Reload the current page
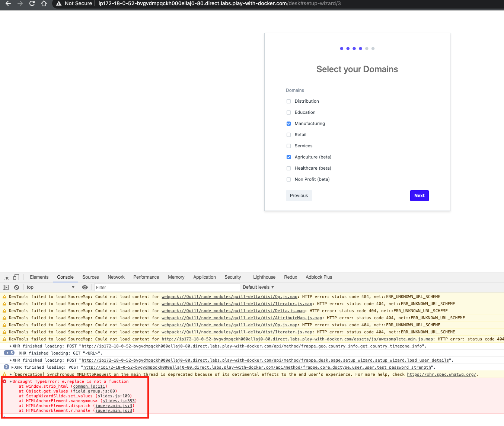Viewport: 504px width, 426px height. tap(32, 4)
